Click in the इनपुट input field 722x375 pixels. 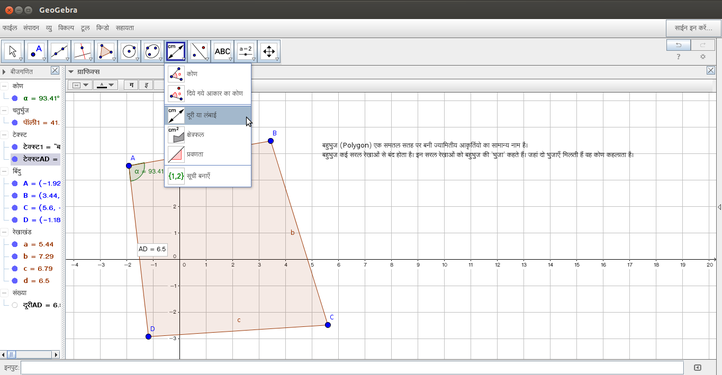click(x=352, y=367)
